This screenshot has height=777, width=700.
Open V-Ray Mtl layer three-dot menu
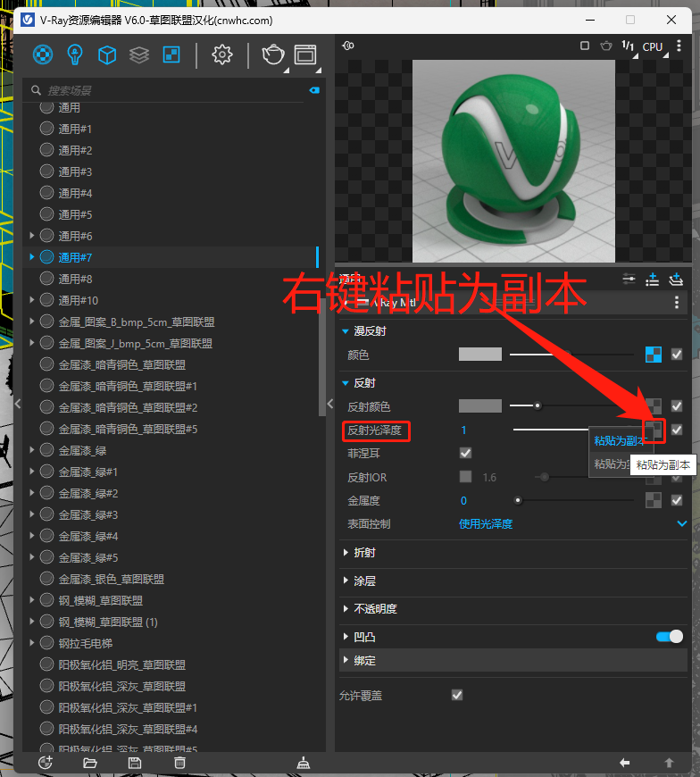[677, 302]
